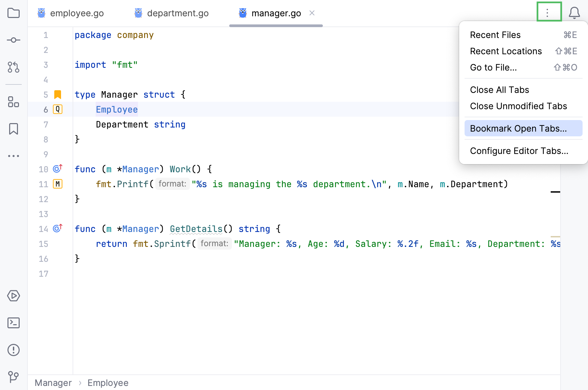The height and width of the screenshot is (390, 588).
Task: Open the Problems tool window
Action: coord(13,350)
